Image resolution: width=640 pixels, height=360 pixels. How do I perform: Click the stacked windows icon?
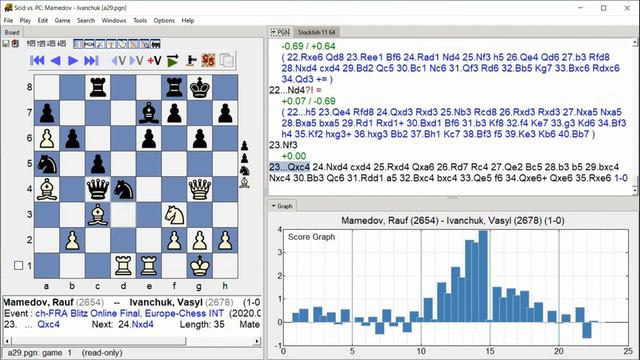click(227, 61)
